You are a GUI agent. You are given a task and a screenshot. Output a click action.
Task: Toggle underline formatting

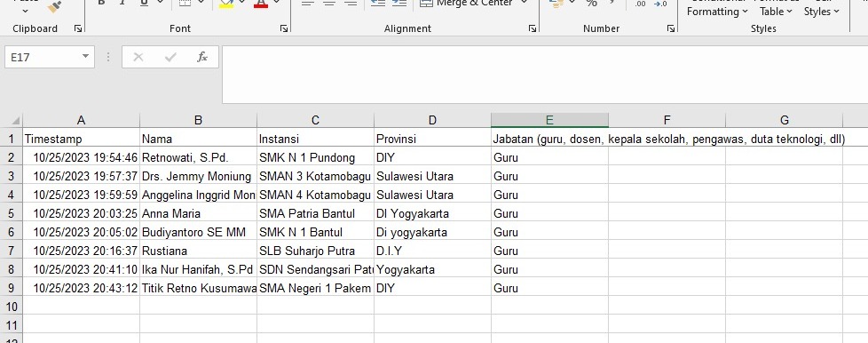(x=144, y=3)
